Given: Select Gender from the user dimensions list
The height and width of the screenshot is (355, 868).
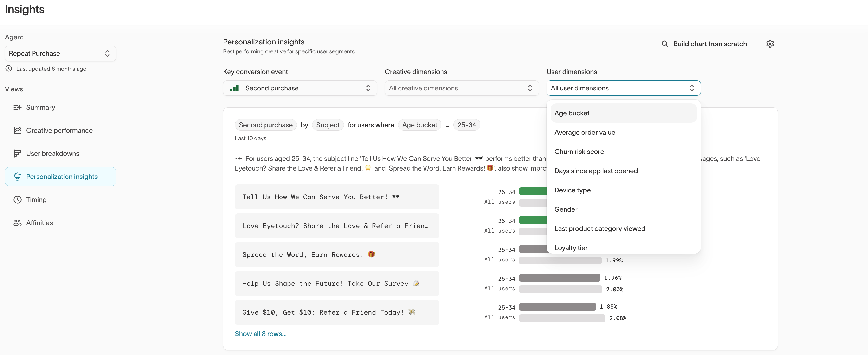Looking at the screenshot, I should (566, 209).
